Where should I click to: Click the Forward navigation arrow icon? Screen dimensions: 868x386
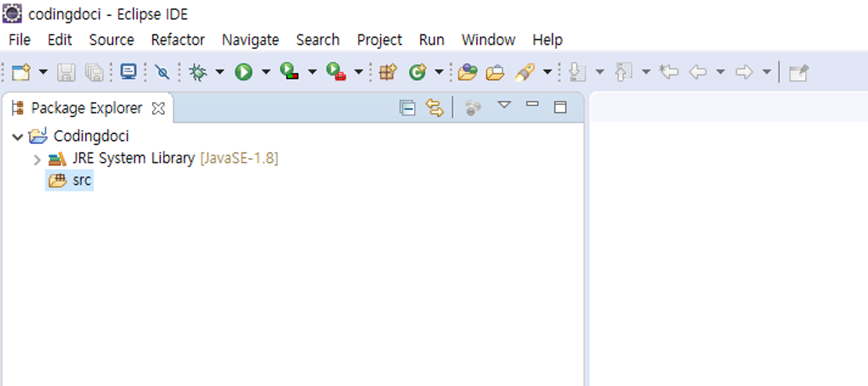pyautogui.click(x=744, y=72)
